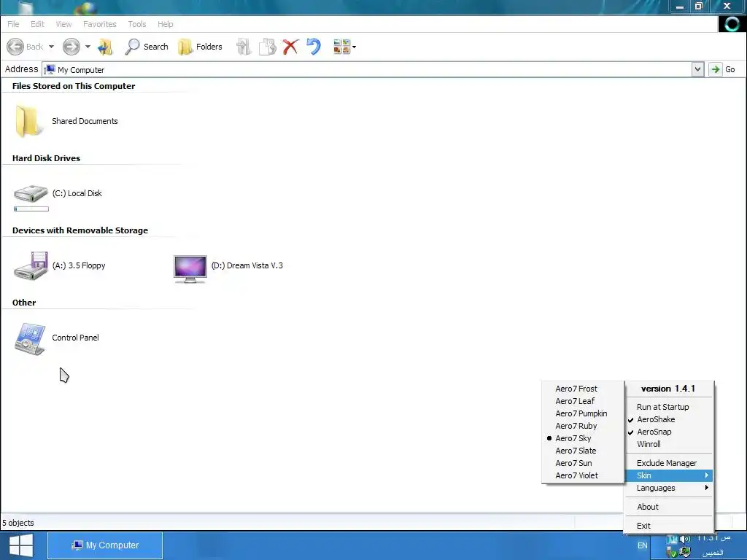The height and width of the screenshot is (560, 747).
Task: Toggle the Folders pane in toolbar
Action: click(x=200, y=47)
